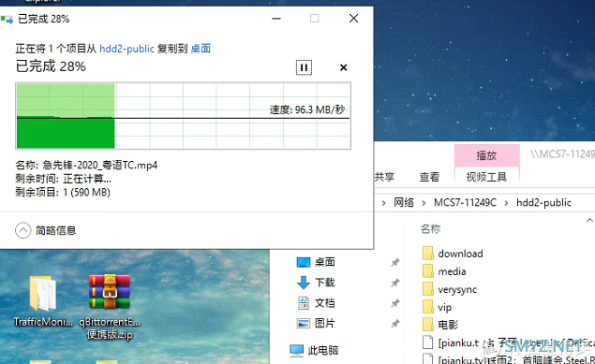Open the 查看 ribbon tab in Explorer
Image resolution: width=595 pixels, height=364 pixels.
pyautogui.click(x=429, y=177)
